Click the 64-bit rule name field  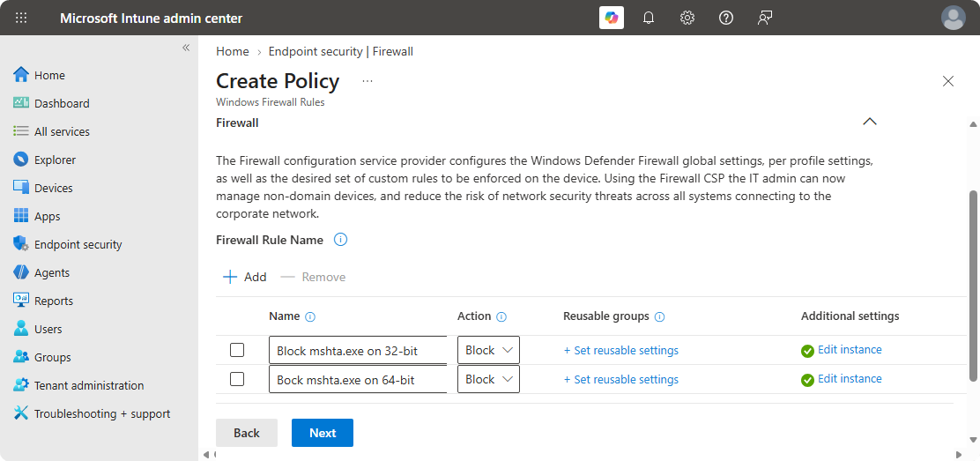[x=358, y=379]
